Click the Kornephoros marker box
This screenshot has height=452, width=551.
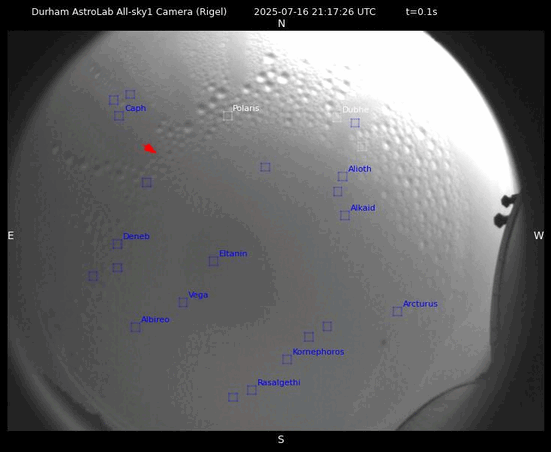287,359
